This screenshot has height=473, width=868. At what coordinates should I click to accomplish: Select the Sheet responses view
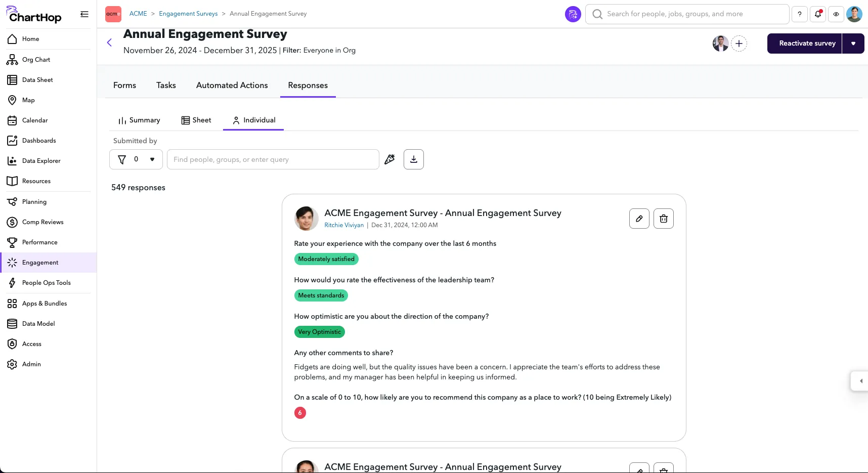[x=196, y=120]
